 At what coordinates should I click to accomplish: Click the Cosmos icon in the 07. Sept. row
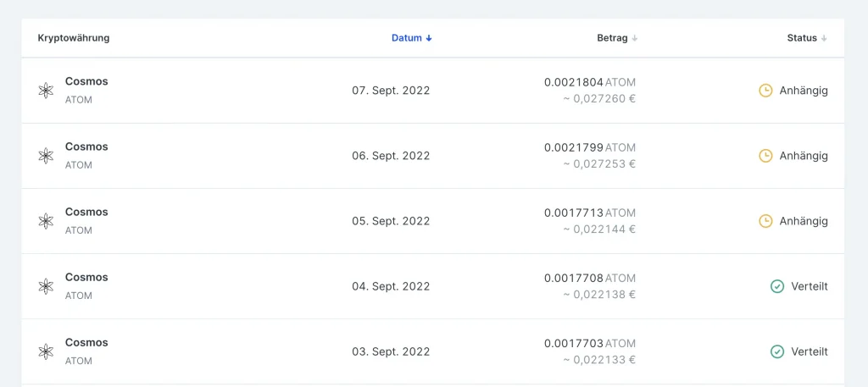(x=46, y=91)
